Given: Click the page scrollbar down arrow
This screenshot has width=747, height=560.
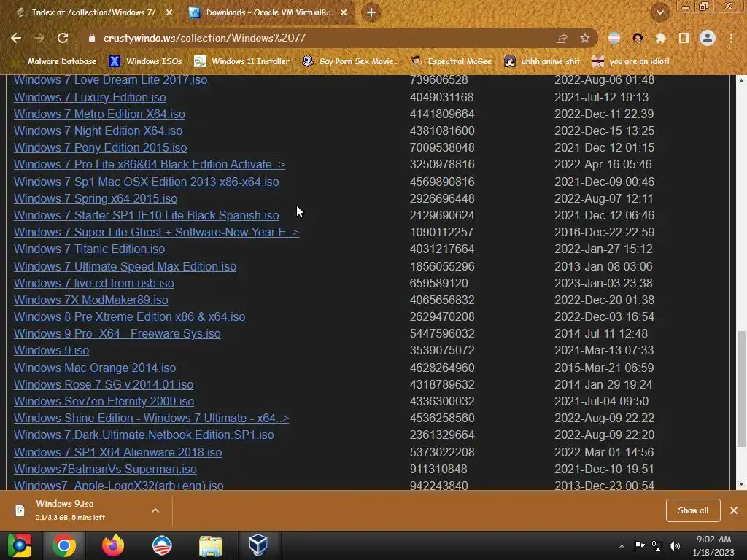Looking at the screenshot, I should pos(741,484).
